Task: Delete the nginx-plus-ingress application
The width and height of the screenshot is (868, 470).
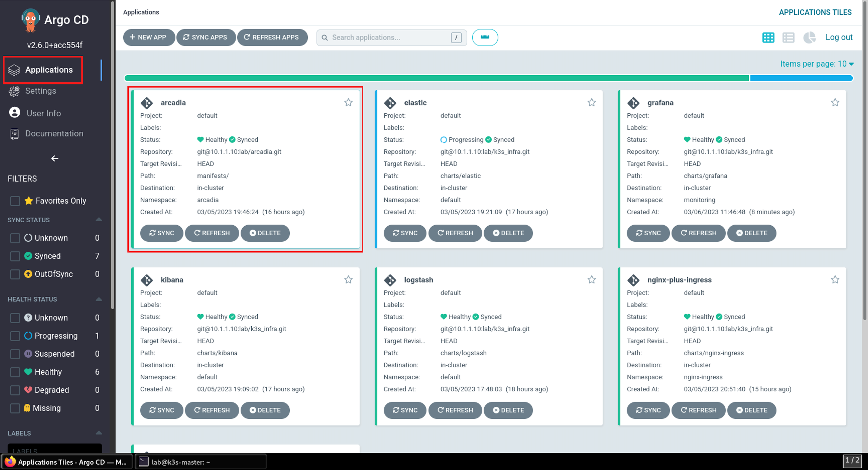Action: (751, 410)
